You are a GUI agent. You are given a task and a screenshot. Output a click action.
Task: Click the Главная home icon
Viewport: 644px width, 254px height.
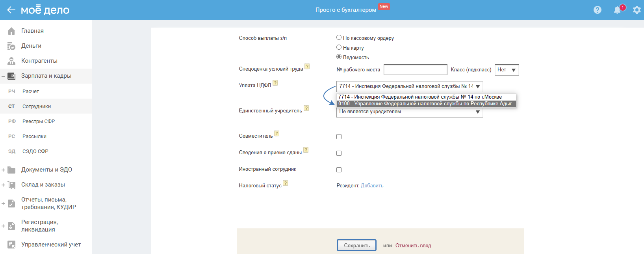[x=11, y=31]
